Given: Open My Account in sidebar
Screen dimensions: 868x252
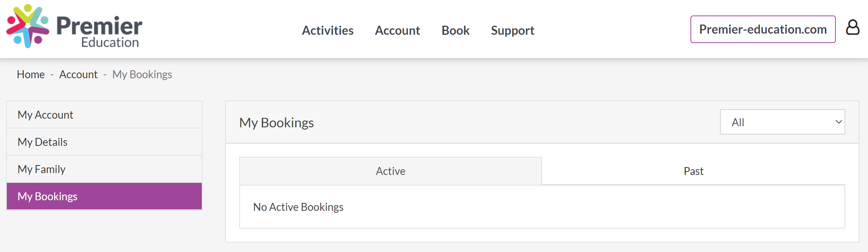Looking at the screenshot, I should pos(104,114).
